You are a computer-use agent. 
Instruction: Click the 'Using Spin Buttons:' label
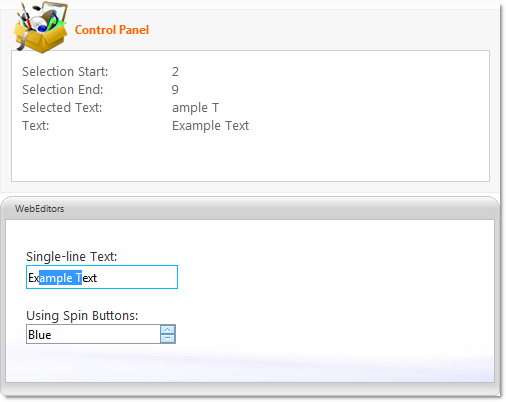(x=82, y=316)
